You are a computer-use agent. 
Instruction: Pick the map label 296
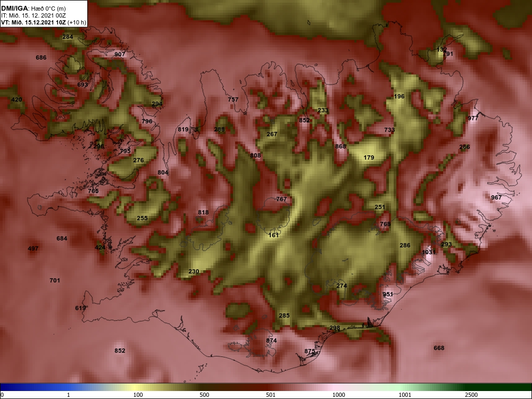point(99,147)
